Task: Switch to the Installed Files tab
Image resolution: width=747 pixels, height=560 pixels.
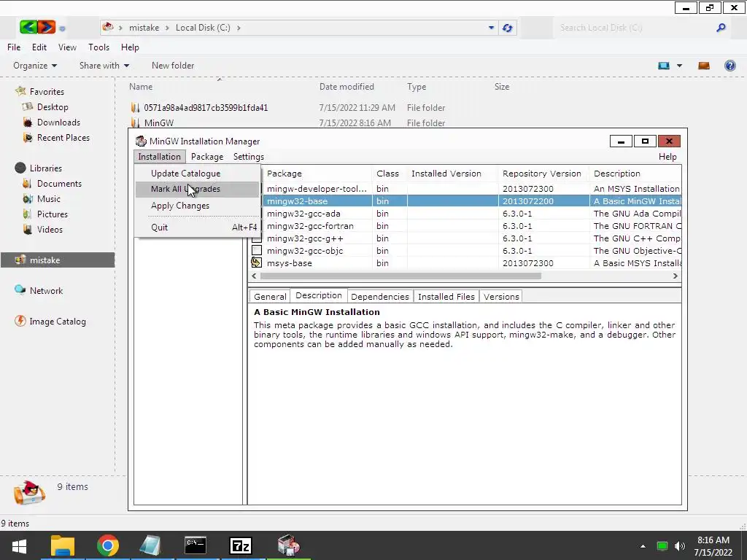Action: [446, 297]
